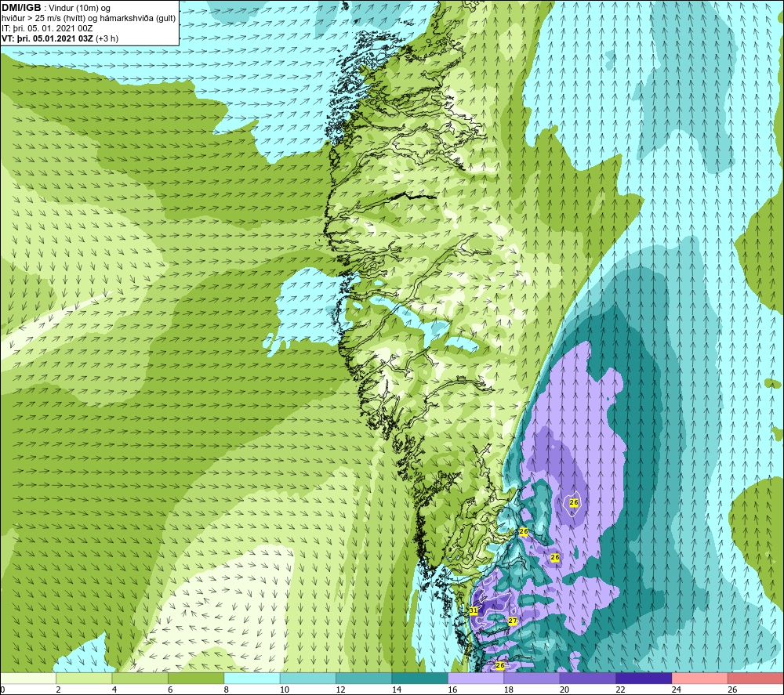Click the "DMI/IGB" title text
The width and height of the screenshot is (784, 695).
click(x=21, y=8)
